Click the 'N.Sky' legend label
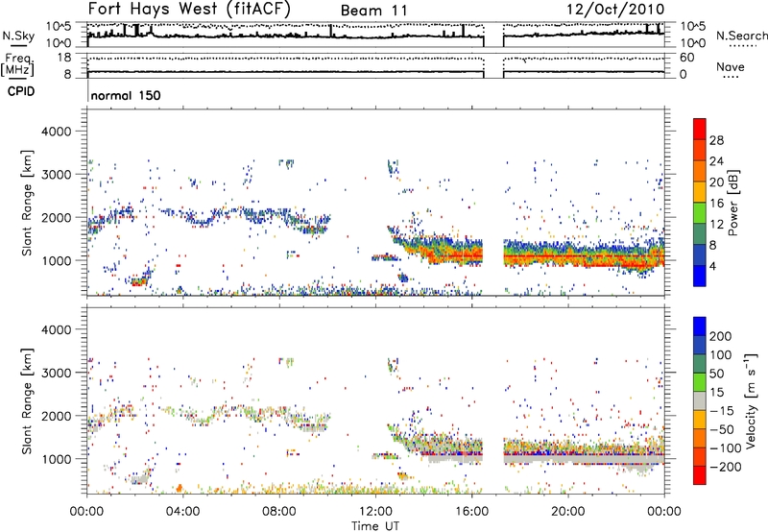The image size is (768, 532). pyautogui.click(x=18, y=36)
